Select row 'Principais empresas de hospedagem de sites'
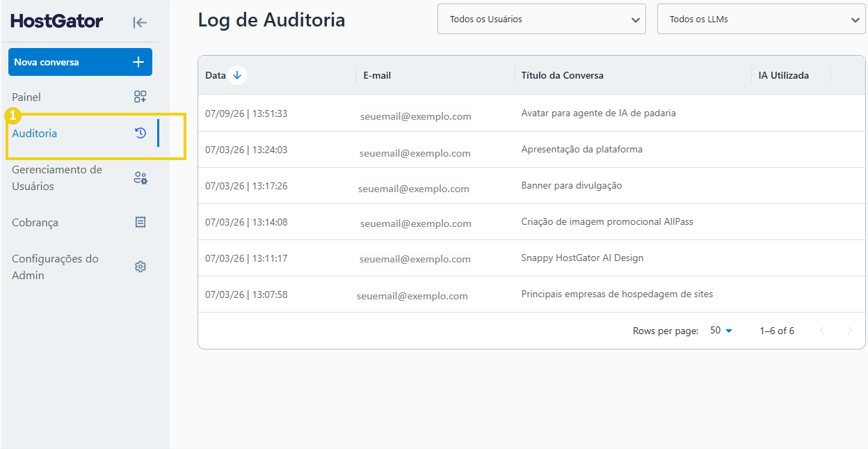868x449 pixels. 533,294
